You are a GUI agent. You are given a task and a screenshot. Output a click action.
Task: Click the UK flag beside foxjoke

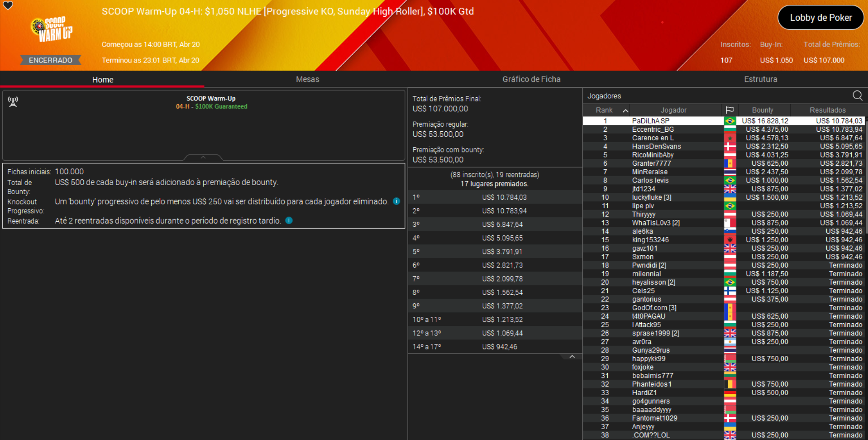coord(730,367)
